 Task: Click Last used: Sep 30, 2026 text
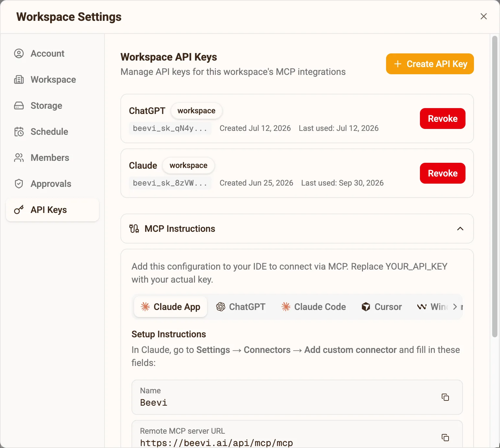[342, 183]
